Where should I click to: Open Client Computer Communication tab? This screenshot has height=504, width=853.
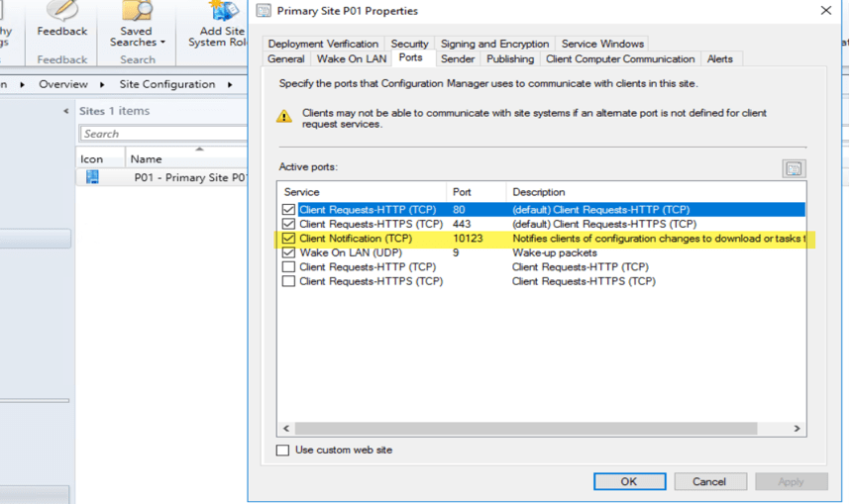[x=620, y=58]
